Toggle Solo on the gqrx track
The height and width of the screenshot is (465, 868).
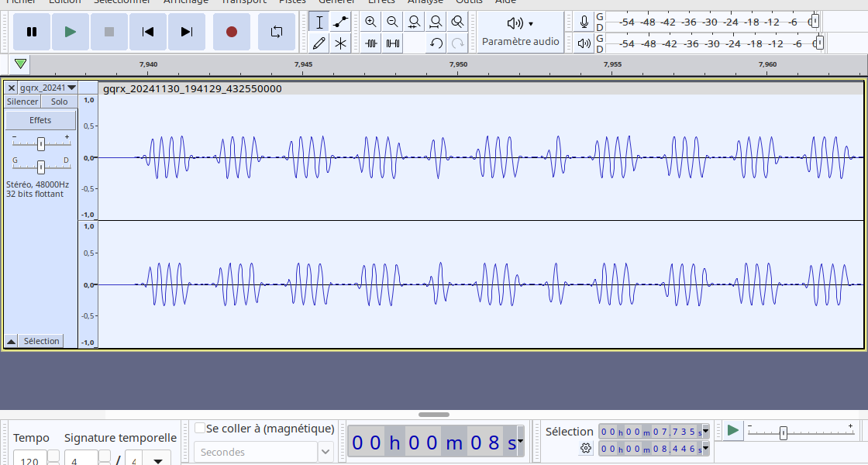pyautogui.click(x=59, y=102)
